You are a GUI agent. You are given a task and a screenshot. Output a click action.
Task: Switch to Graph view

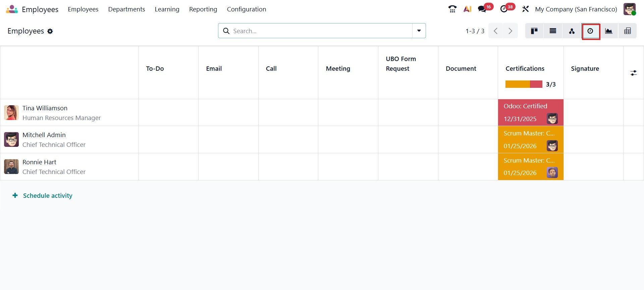[x=609, y=31]
